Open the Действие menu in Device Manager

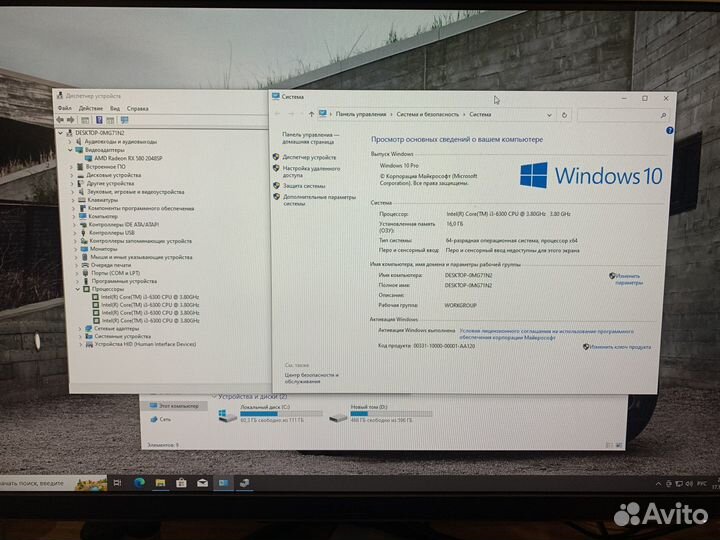91,108
